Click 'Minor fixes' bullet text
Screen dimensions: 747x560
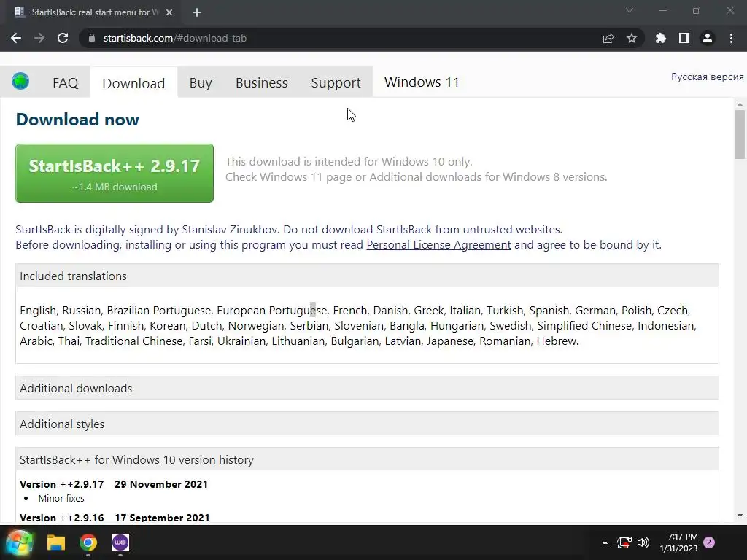click(x=61, y=498)
